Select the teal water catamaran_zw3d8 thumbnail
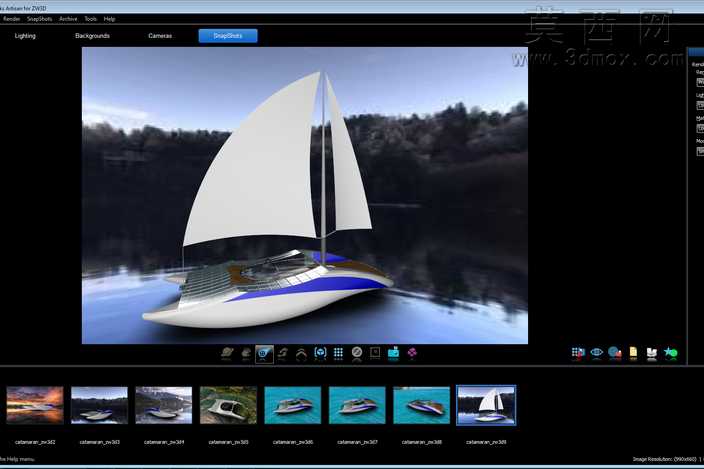This screenshot has height=469, width=704. pyautogui.click(x=422, y=405)
